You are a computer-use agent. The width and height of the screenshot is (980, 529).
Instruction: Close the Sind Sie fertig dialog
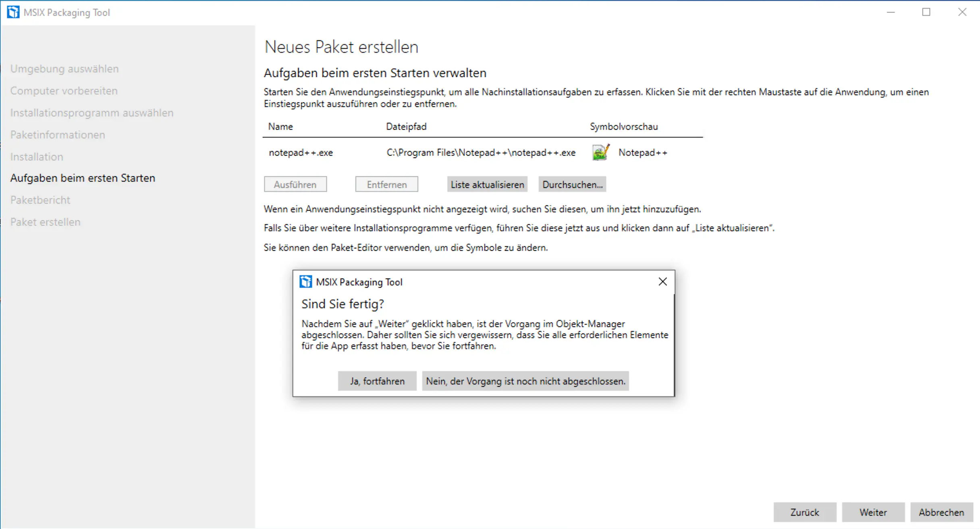click(x=662, y=281)
